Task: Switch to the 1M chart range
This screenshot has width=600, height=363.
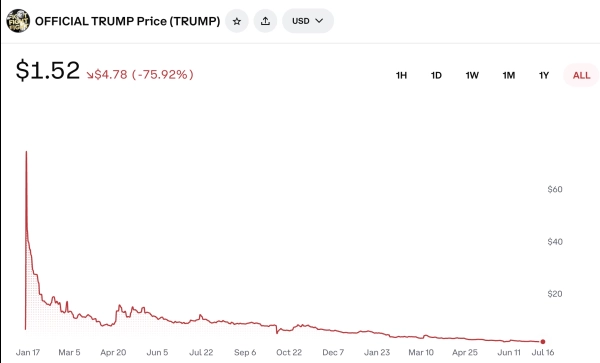Action: (509, 75)
